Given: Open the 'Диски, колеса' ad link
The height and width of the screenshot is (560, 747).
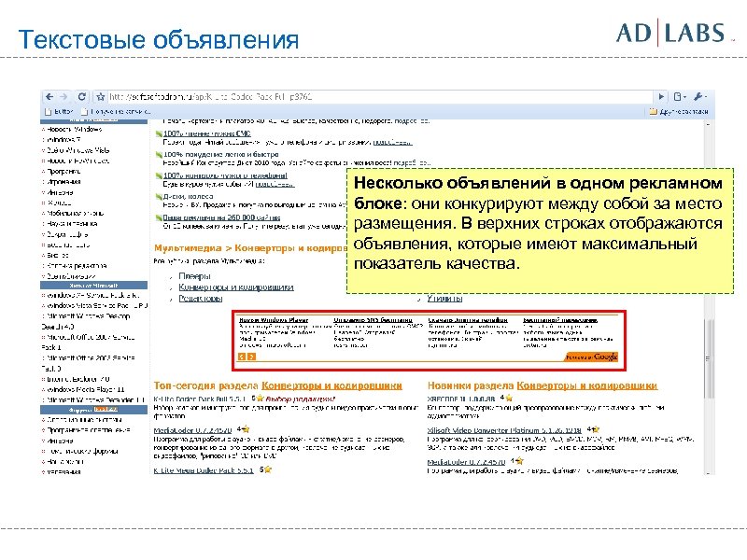Looking at the screenshot, I should click(189, 196).
